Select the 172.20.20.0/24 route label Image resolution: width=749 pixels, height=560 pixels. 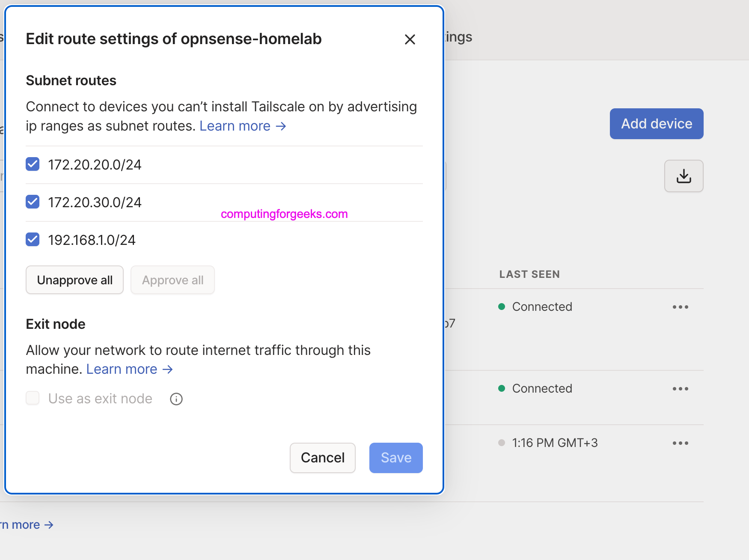(x=95, y=165)
